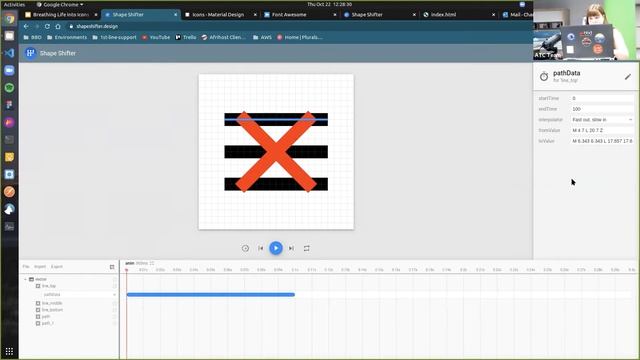
Task: Open Visual Studio Code from the dock
Action: pos(9,53)
